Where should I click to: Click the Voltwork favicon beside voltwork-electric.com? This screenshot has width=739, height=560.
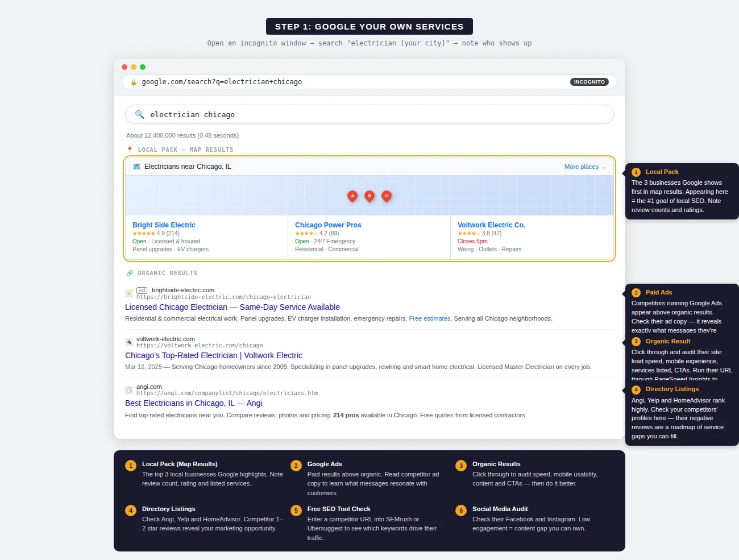click(129, 342)
